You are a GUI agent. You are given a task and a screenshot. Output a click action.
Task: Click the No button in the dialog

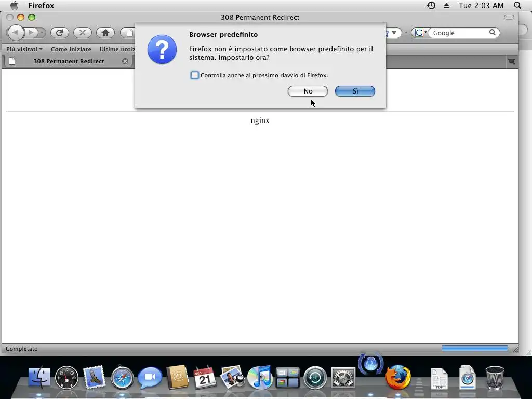[308, 91]
